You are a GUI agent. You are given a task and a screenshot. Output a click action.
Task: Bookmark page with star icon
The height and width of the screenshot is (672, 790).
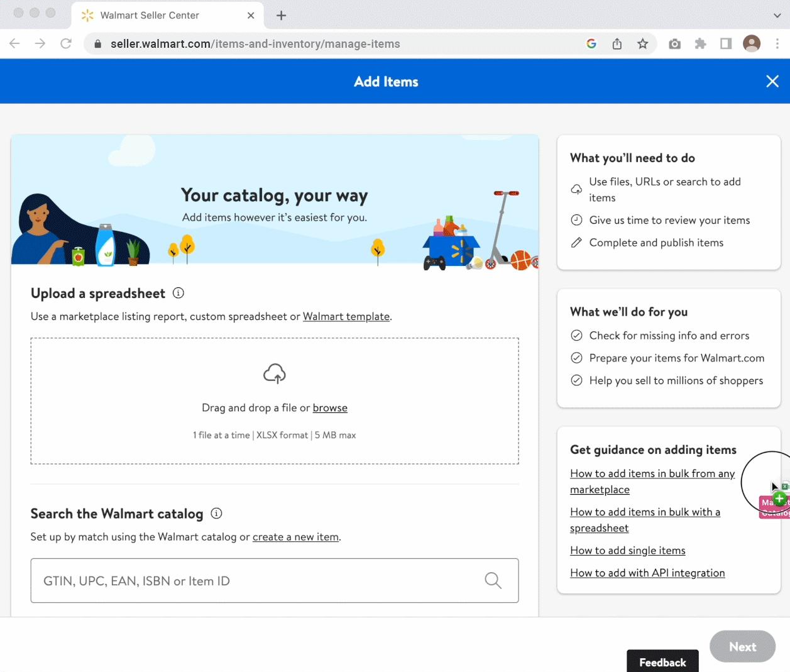642,43
